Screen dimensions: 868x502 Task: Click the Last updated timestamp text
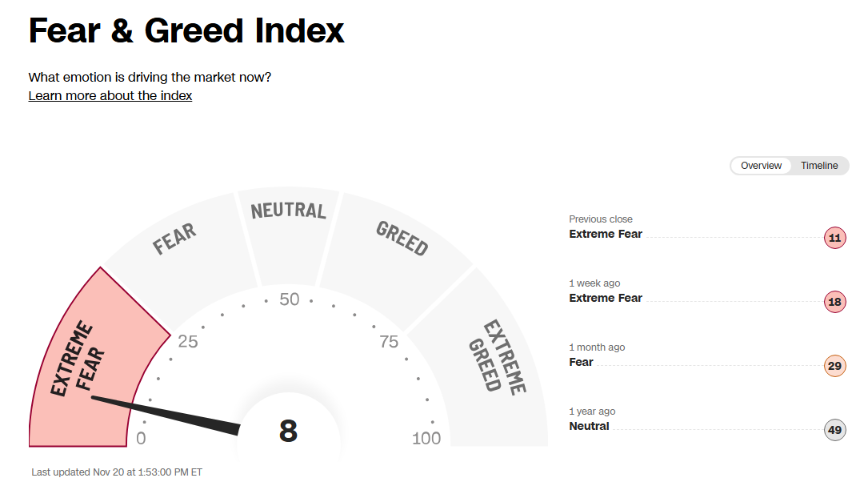[117, 472]
